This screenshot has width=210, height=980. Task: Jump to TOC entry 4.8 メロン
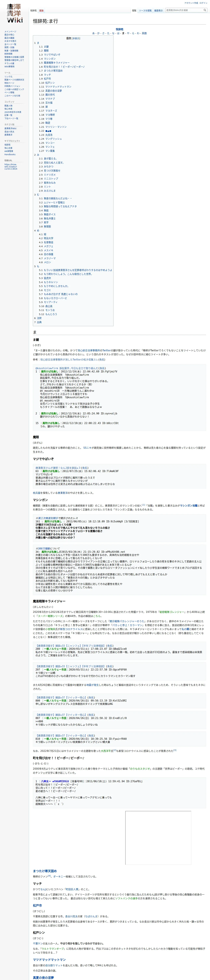click(45, 262)
